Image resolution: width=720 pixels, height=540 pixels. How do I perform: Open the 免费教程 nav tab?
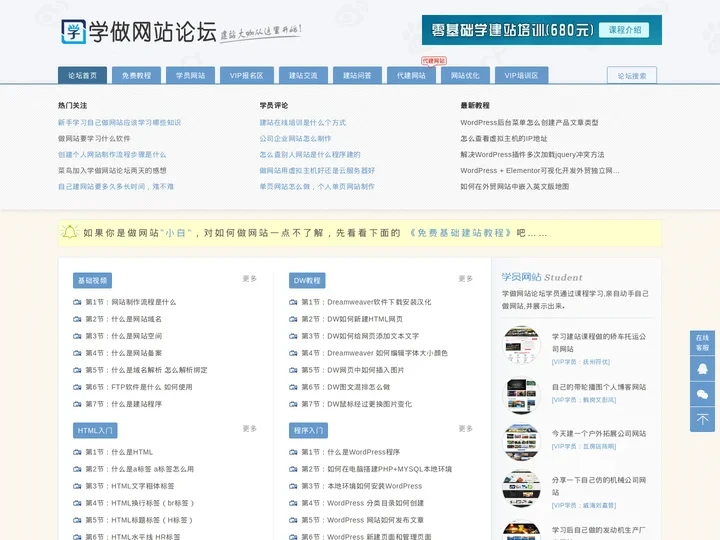136,75
